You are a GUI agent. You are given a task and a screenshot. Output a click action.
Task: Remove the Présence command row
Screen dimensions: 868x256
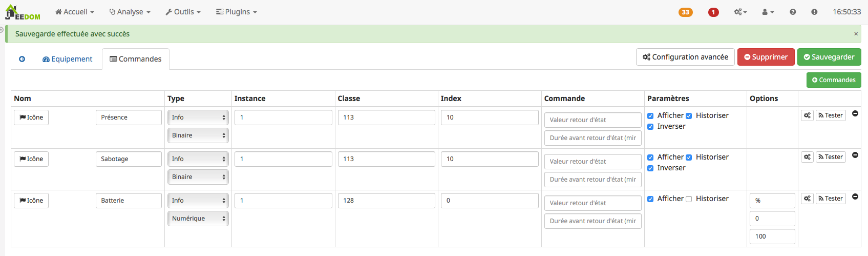coord(855,113)
